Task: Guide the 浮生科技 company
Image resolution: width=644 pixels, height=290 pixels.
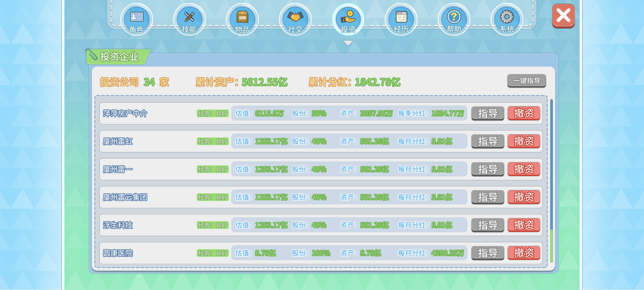Action: pos(488,225)
